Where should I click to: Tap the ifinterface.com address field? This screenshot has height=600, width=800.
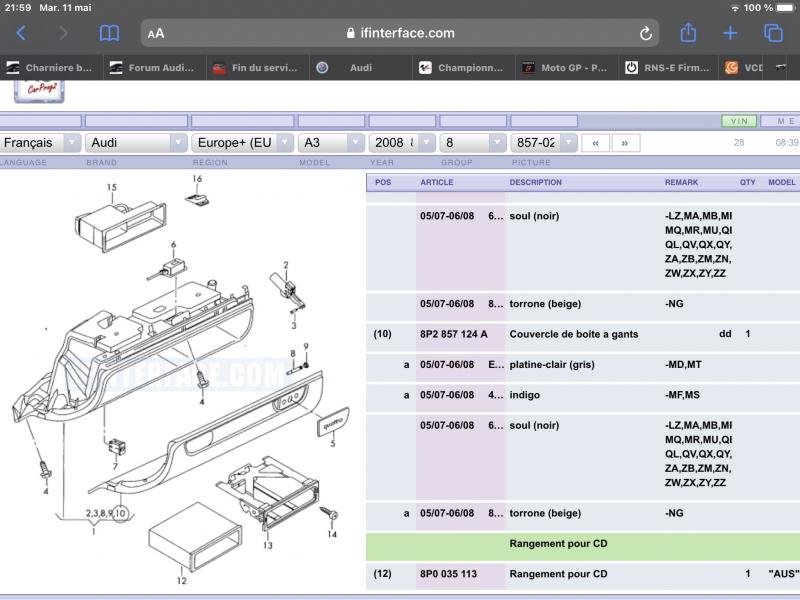pos(399,33)
